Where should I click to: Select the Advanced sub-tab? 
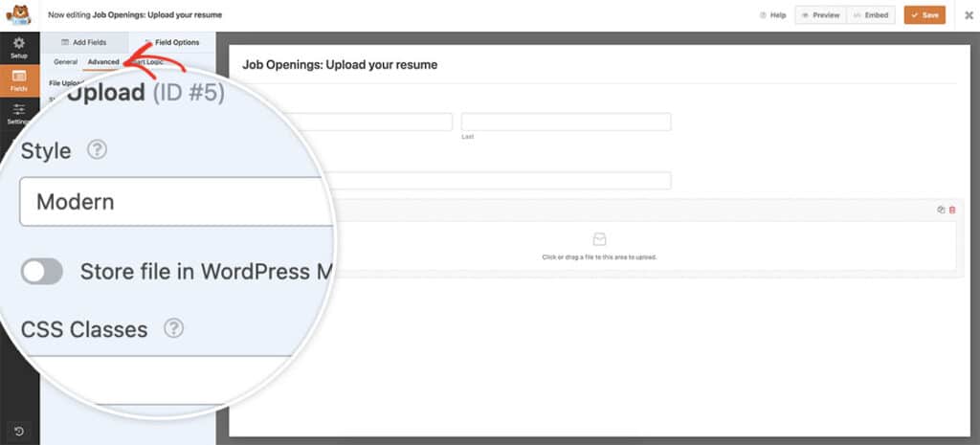[103, 62]
